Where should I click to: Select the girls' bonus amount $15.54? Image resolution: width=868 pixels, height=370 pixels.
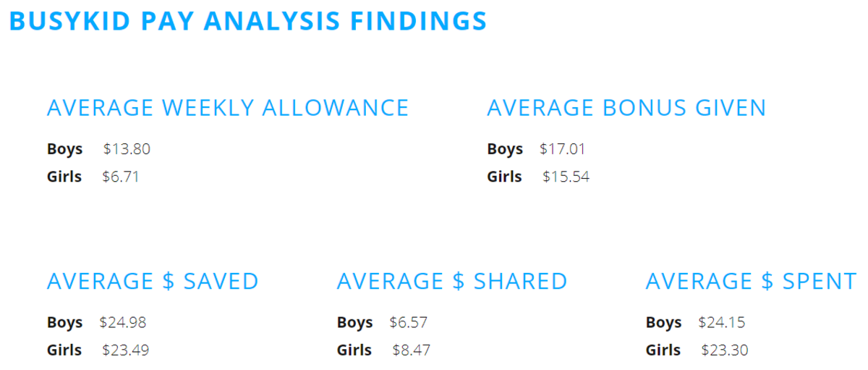coord(566,177)
